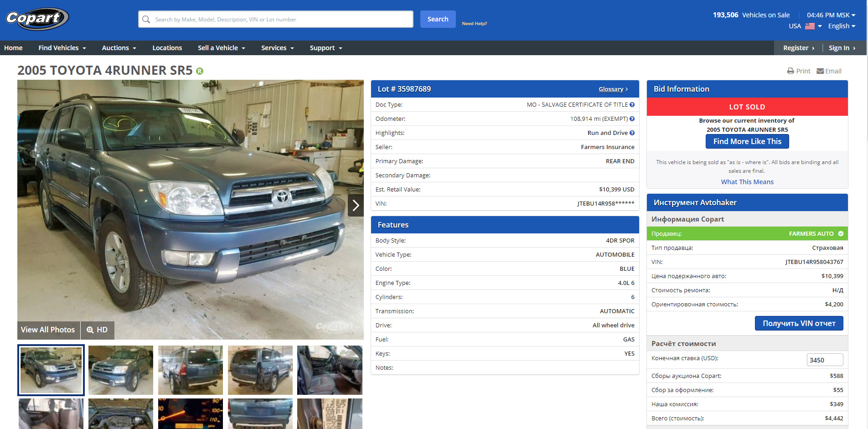Image resolution: width=868 pixels, height=429 pixels.
Task: Click the REAR END primary damage value
Action: (x=620, y=161)
